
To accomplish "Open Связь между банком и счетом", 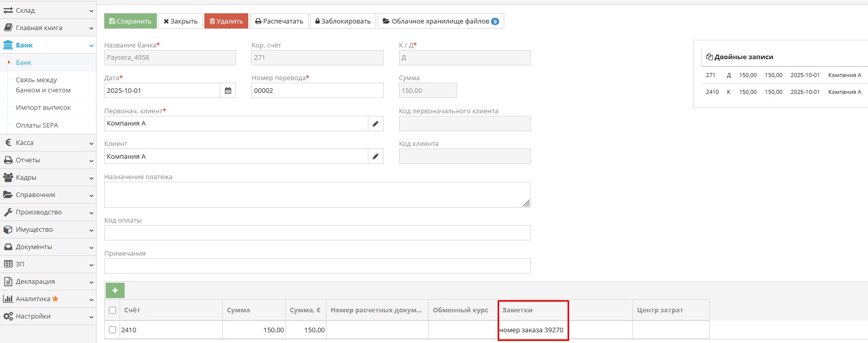I will click(43, 85).
